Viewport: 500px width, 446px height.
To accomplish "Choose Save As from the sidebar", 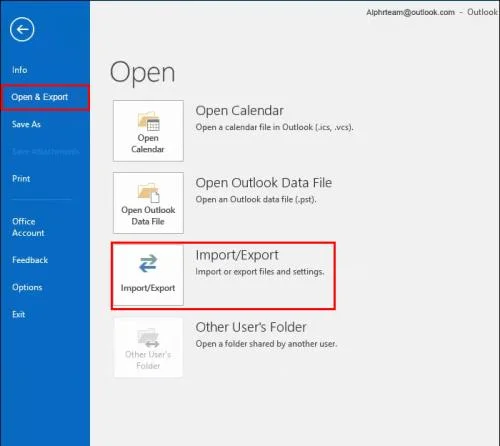I will (x=26, y=124).
